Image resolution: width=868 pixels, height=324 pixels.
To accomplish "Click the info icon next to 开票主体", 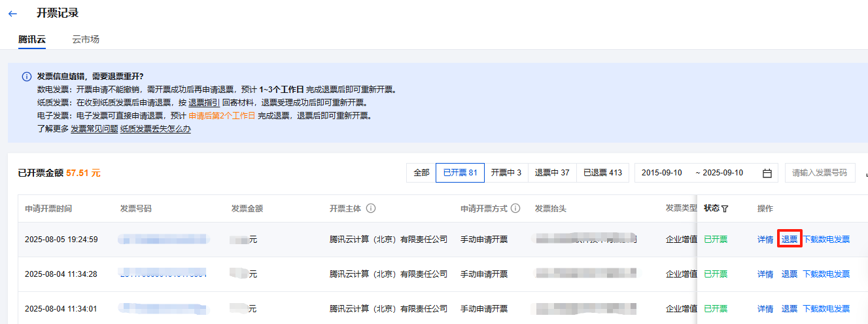I will (371, 209).
